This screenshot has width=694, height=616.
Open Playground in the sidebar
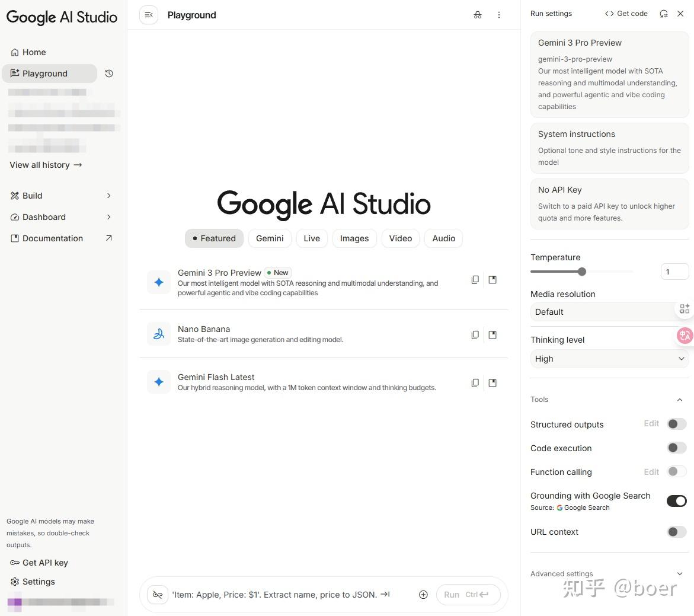click(x=50, y=74)
